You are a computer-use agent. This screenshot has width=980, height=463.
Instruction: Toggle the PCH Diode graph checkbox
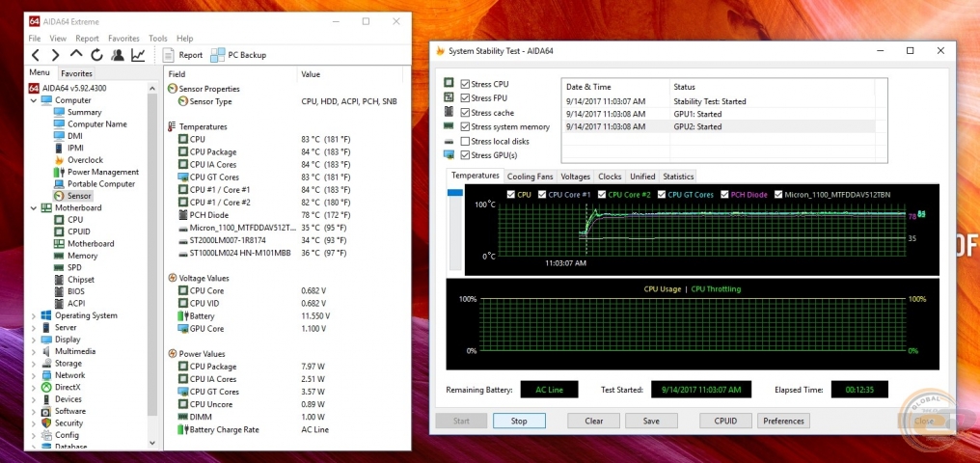point(724,194)
